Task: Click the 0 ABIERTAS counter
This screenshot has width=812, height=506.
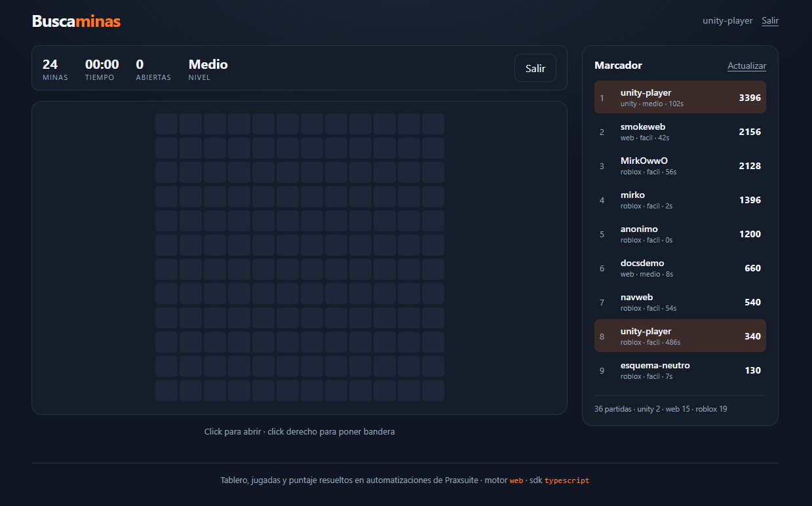Action: pos(153,69)
